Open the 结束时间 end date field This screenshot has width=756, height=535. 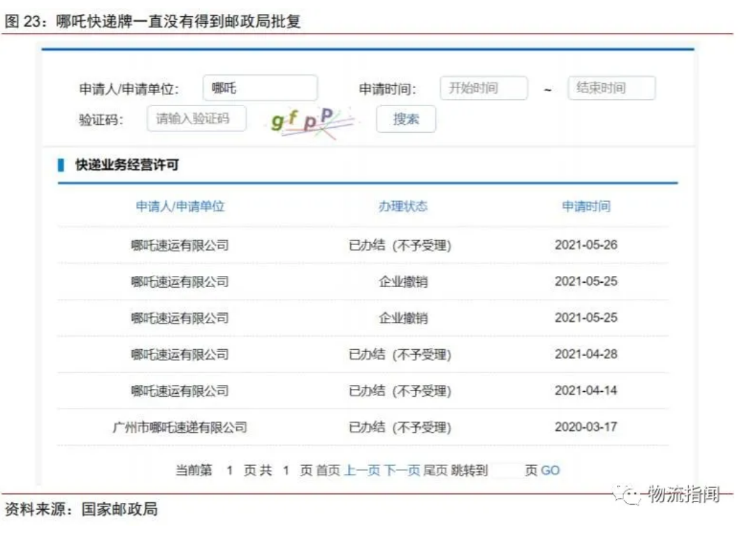[x=611, y=88]
